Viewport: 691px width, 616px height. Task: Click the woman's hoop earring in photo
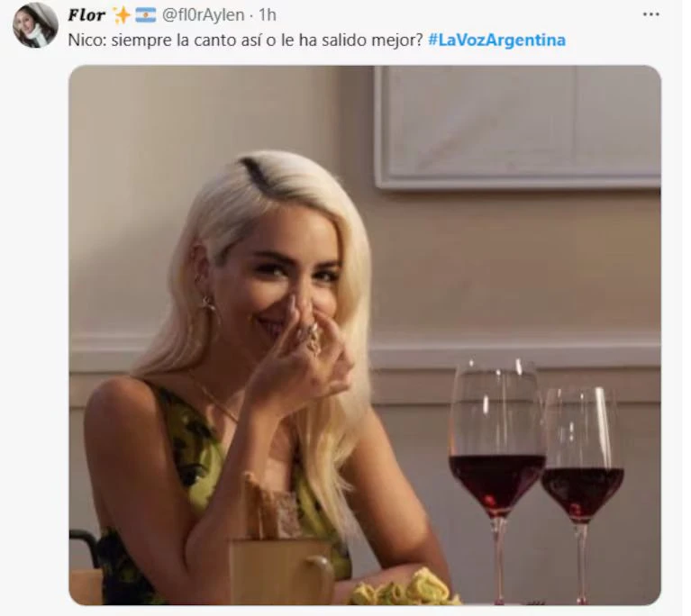coord(207,304)
